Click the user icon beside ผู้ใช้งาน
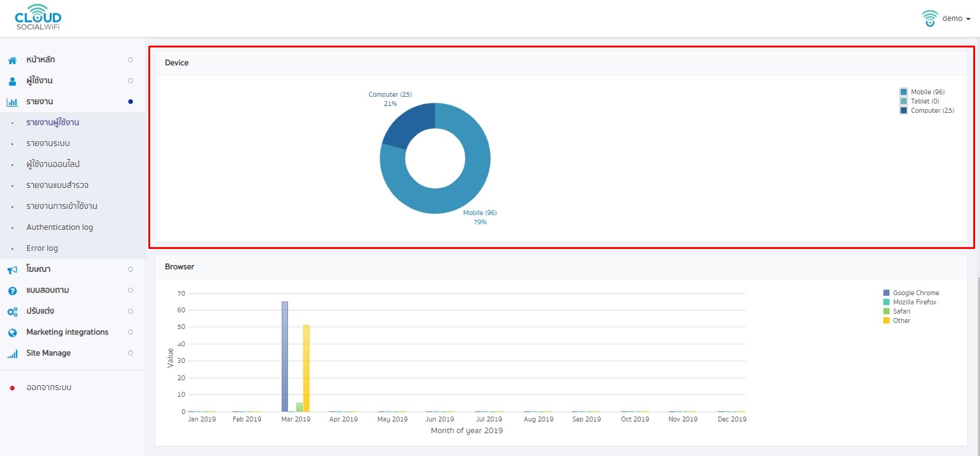 click(12, 81)
